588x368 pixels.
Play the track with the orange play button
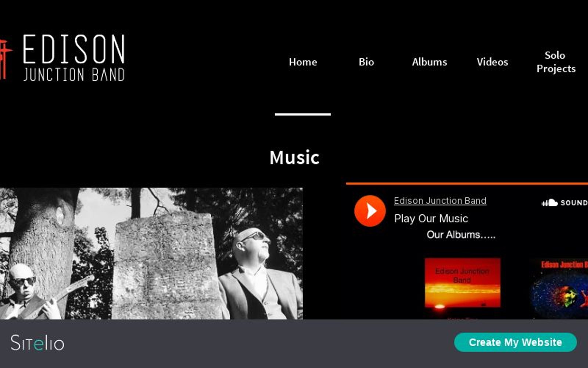[x=370, y=211]
